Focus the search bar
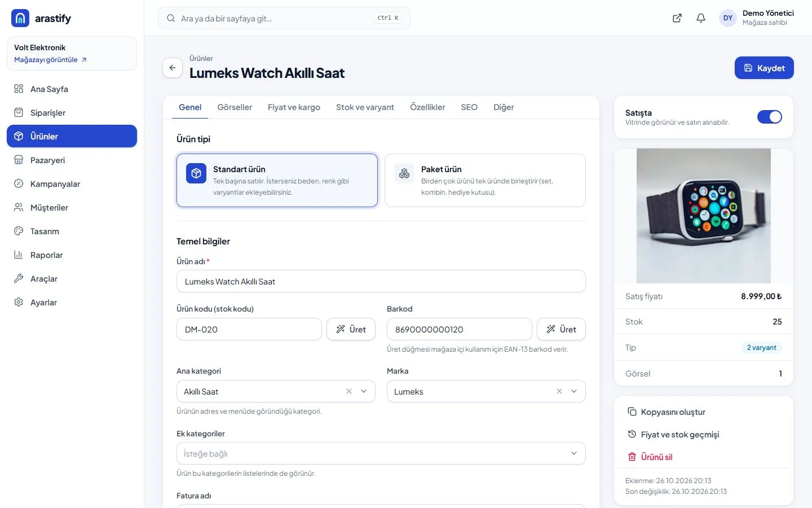Viewport: 812px width, 508px height. pyautogui.click(x=284, y=18)
